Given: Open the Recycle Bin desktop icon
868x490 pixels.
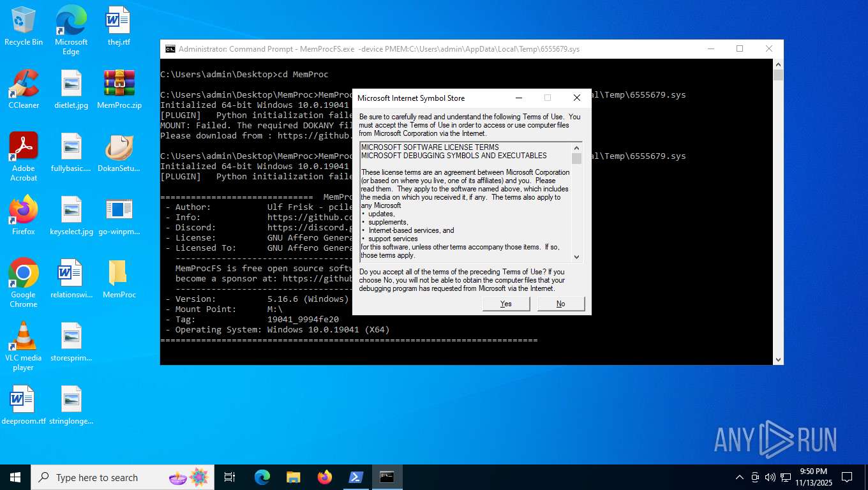Looking at the screenshot, I should click(24, 27).
